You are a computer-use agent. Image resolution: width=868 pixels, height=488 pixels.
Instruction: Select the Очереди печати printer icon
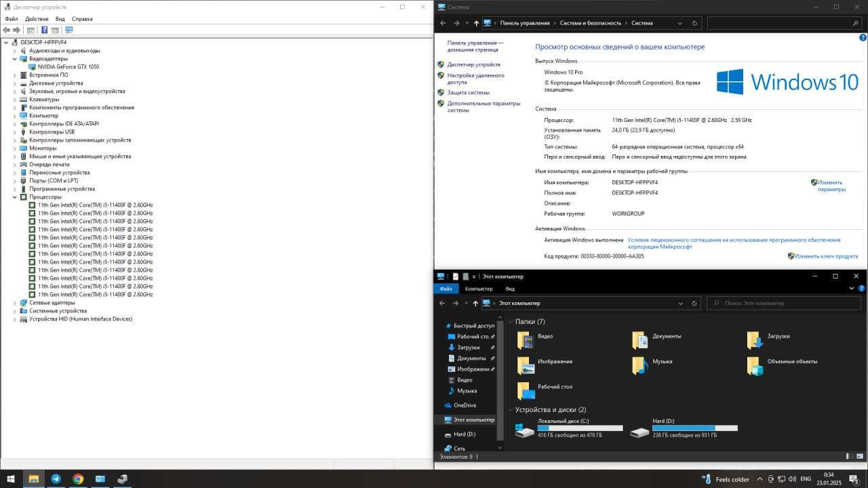pos(24,164)
